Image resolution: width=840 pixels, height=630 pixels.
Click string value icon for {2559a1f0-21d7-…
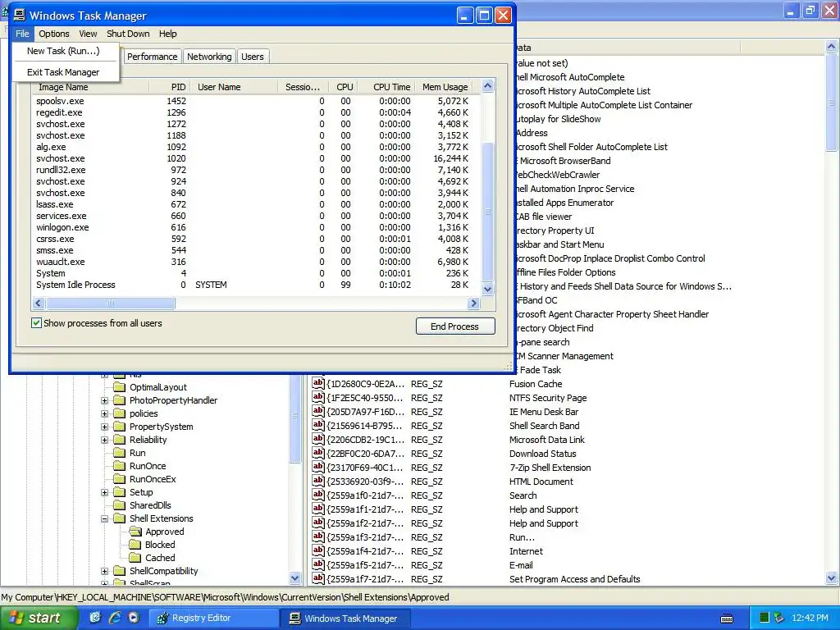[318, 495]
